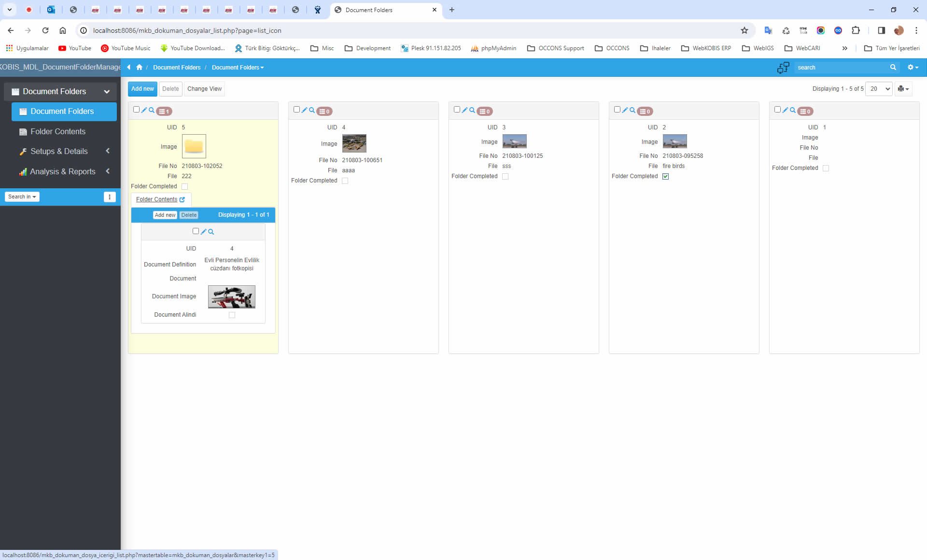Click the edit pencil icon on UID 4 card
927x560 pixels.
304,110
